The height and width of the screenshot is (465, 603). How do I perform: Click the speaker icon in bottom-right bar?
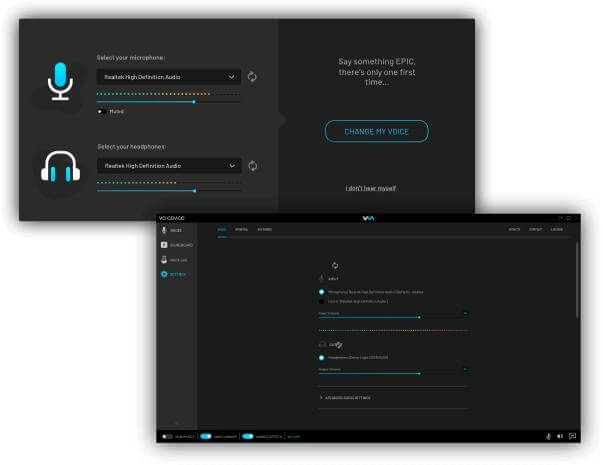[x=560, y=436]
